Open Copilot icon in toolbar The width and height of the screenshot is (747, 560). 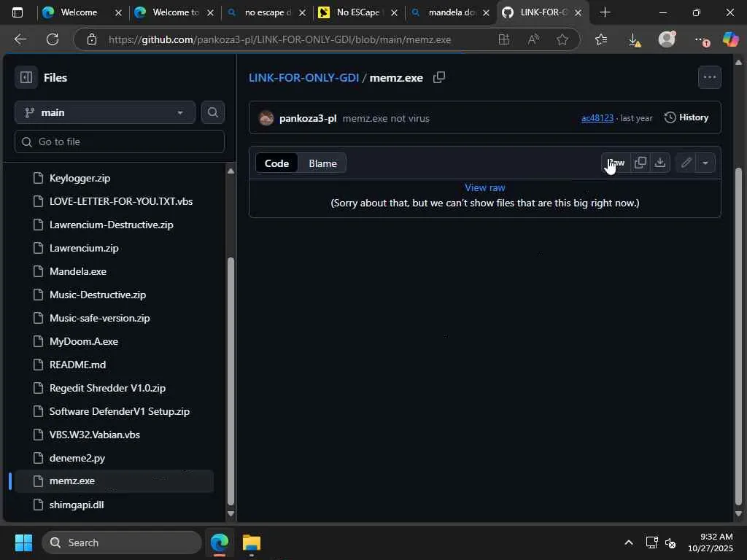click(x=729, y=39)
